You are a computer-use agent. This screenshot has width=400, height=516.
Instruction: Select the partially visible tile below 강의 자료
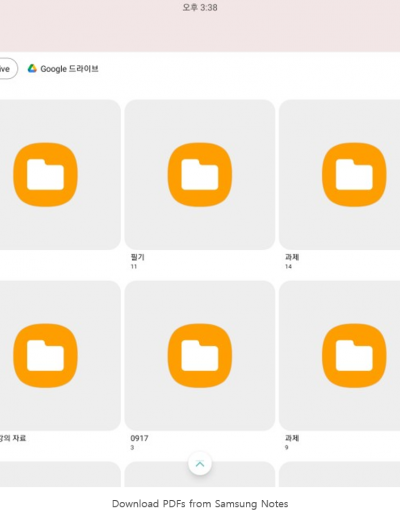(60, 474)
